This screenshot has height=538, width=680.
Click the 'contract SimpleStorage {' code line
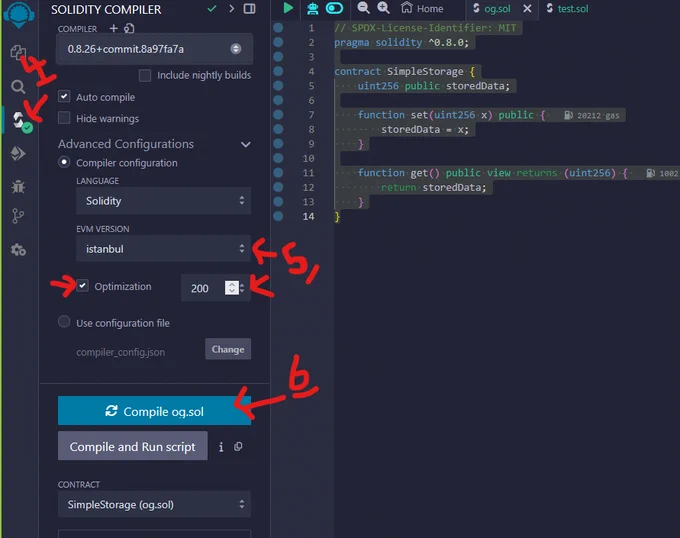pos(405,71)
